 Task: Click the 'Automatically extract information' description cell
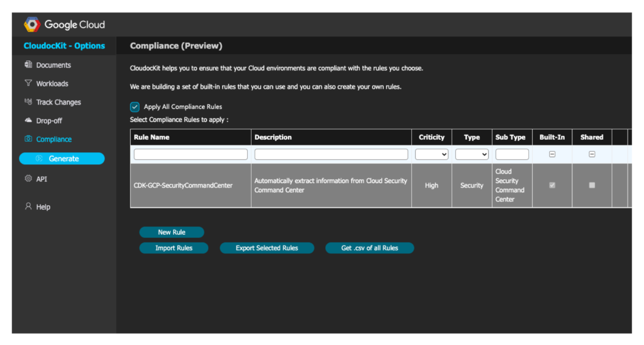coord(331,186)
